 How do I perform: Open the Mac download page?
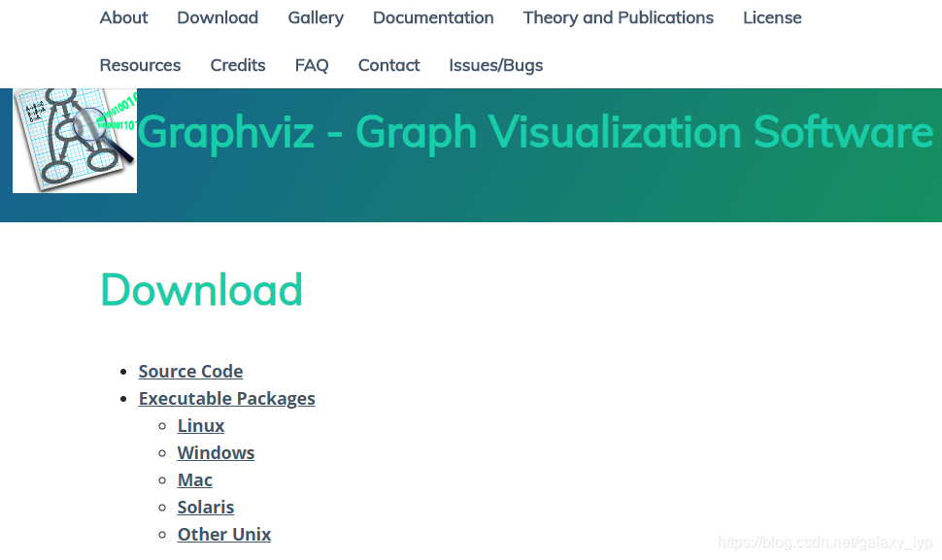click(x=194, y=479)
